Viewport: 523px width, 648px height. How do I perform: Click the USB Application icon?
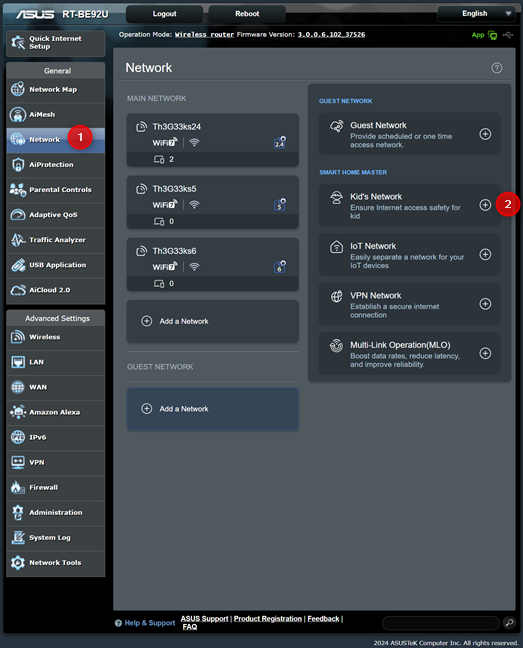(x=18, y=265)
